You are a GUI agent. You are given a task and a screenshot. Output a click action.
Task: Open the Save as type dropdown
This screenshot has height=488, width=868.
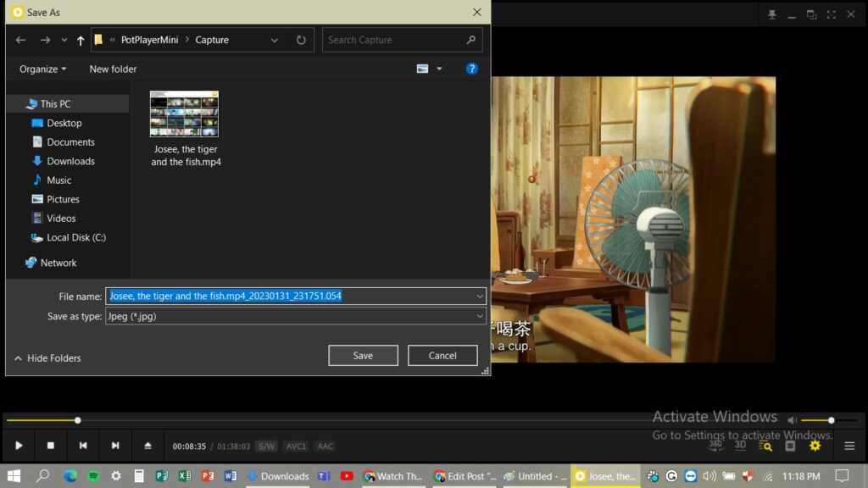pyautogui.click(x=296, y=316)
